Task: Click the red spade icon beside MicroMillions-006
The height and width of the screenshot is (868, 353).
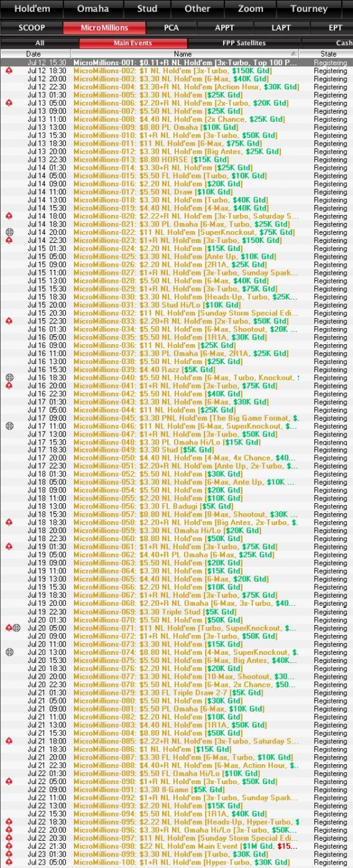Action: tap(9, 103)
